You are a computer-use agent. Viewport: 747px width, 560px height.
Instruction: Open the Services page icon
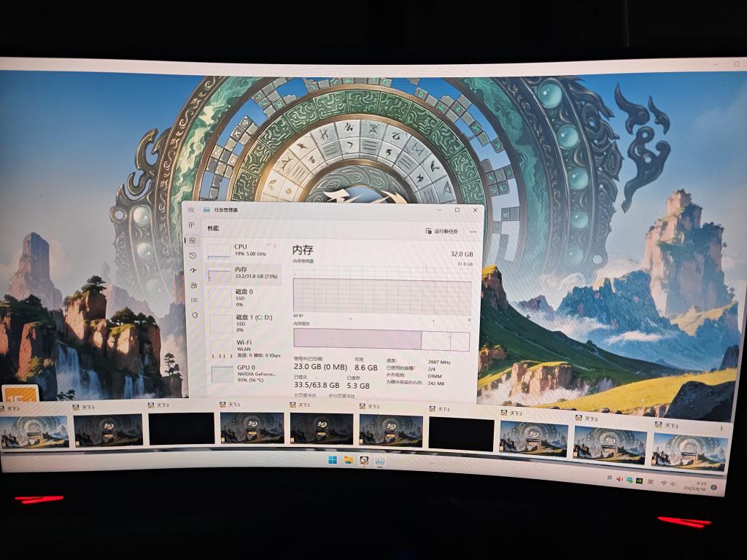coord(194,315)
